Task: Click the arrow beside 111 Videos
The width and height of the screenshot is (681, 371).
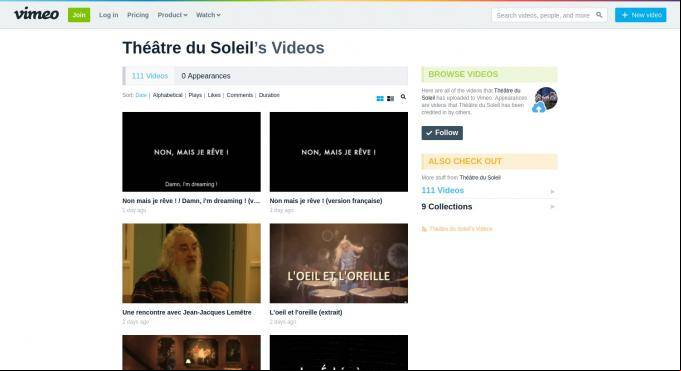Action: tap(552, 191)
